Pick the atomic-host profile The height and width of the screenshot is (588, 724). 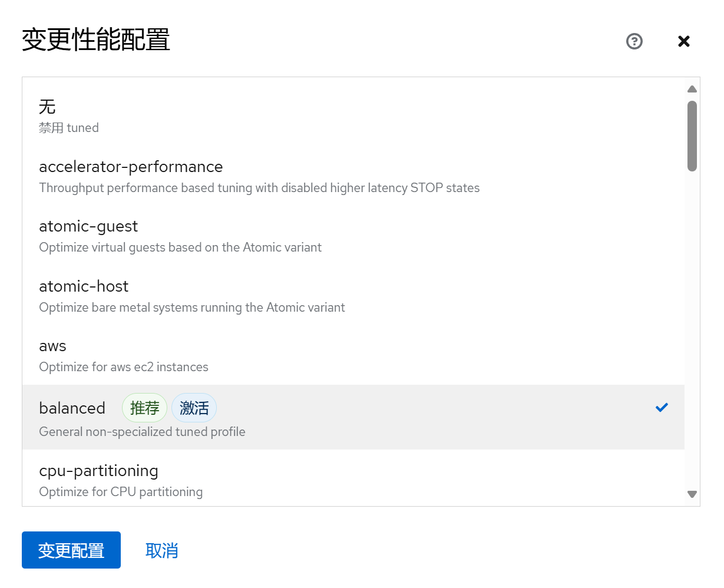[x=84, y=286]
